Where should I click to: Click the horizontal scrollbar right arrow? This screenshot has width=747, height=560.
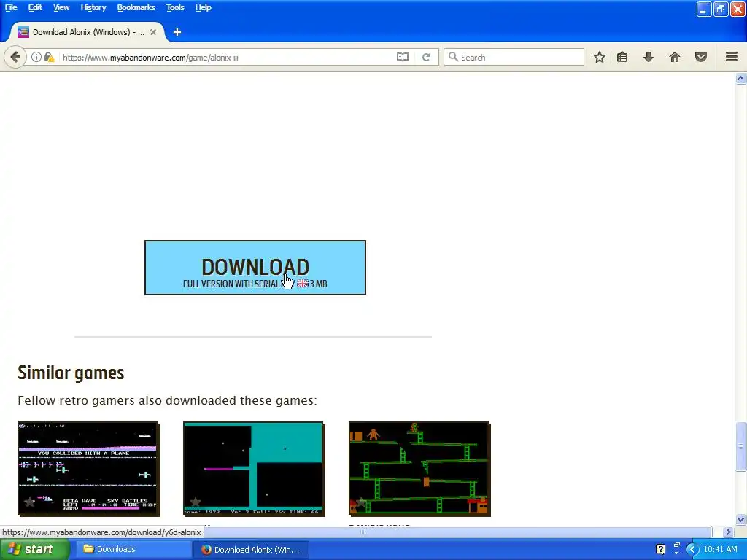click(x=729, y=532)
